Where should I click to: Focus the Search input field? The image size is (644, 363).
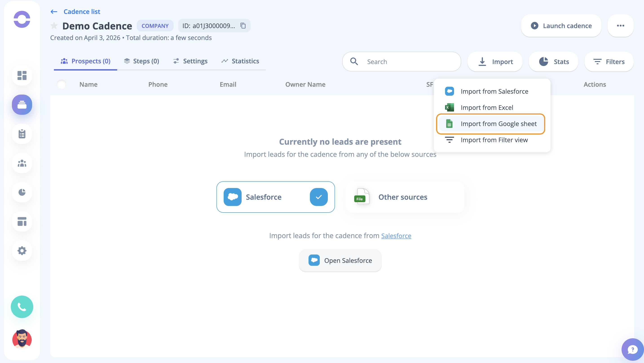point(410,62)
